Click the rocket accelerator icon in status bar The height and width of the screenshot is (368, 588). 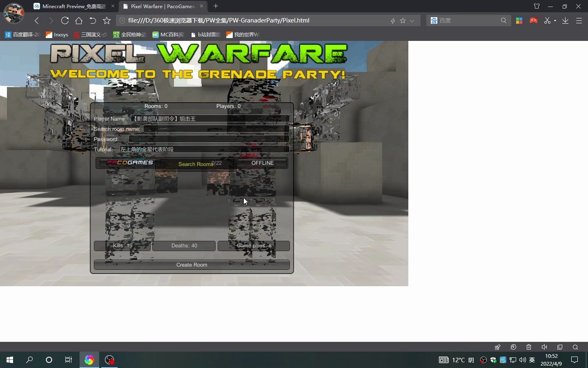tap(497, 347)
